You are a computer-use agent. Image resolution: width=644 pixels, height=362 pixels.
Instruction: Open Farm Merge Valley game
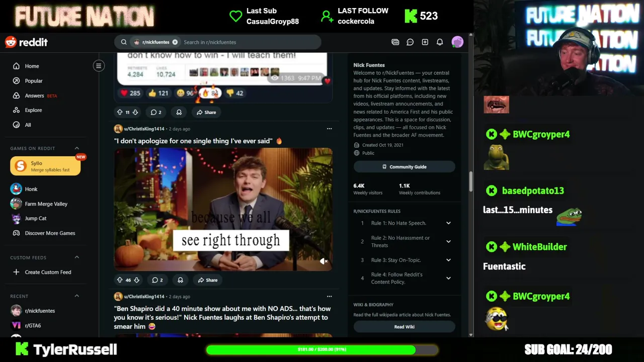(46, 204)
